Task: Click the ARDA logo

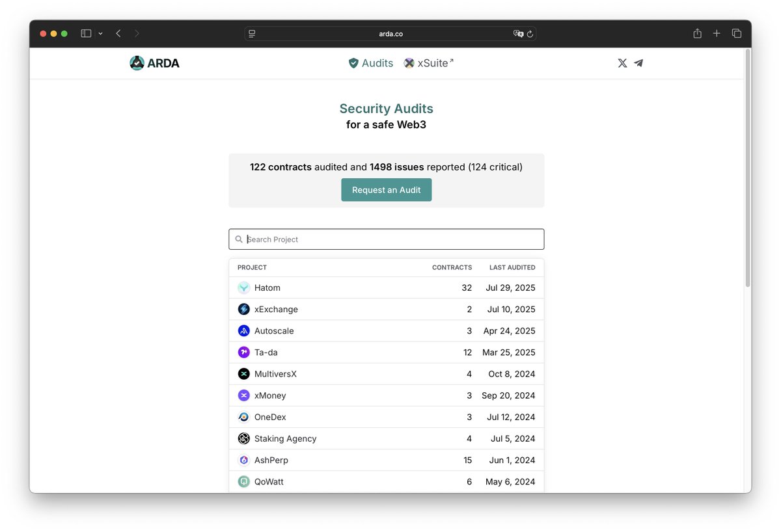Action: (154, 63)
